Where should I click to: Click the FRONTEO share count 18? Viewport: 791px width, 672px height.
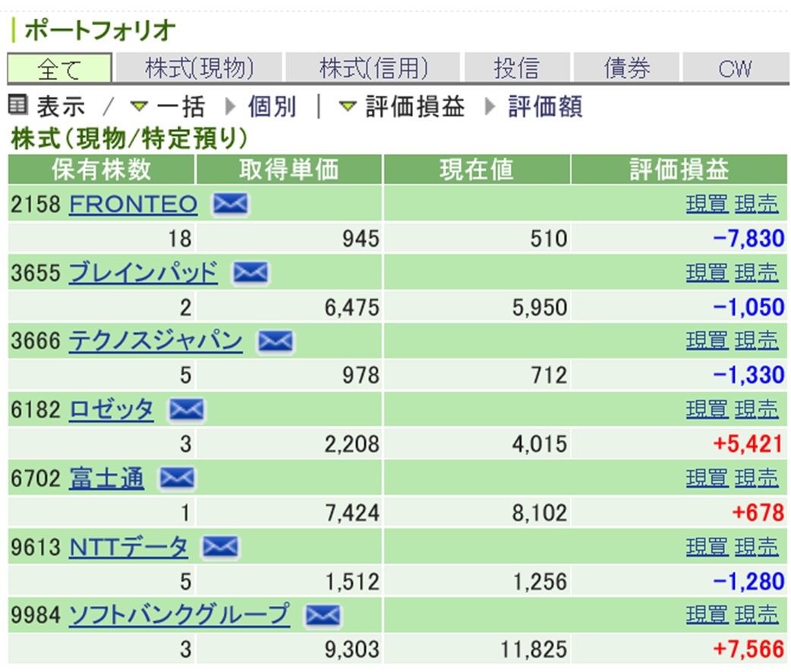coord(180,238)
